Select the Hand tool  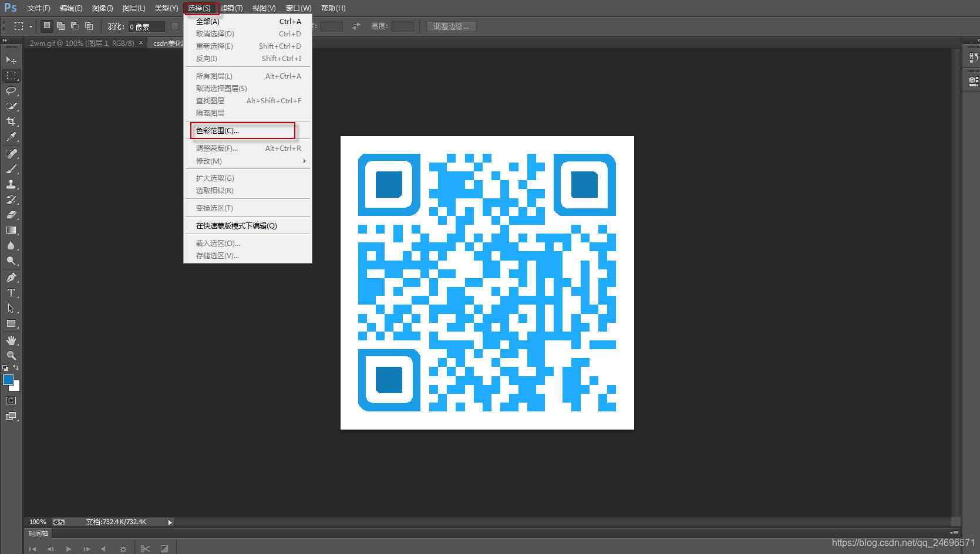tap(11, 340)
